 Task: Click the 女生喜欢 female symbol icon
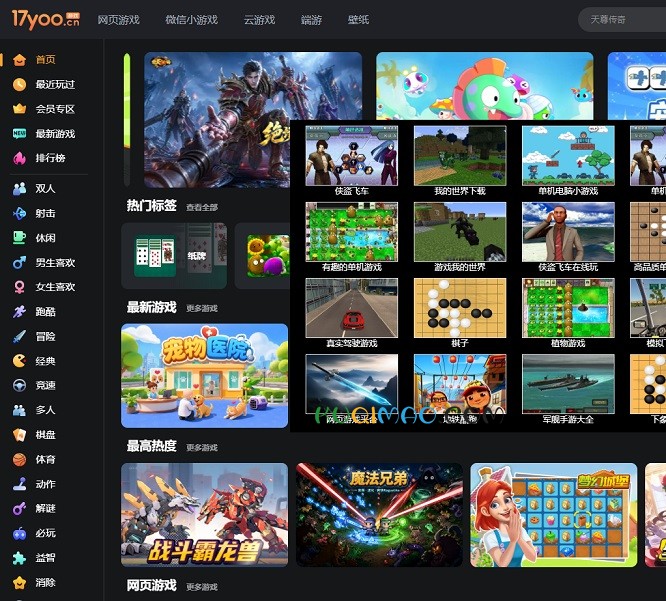[x=19, y=287]
